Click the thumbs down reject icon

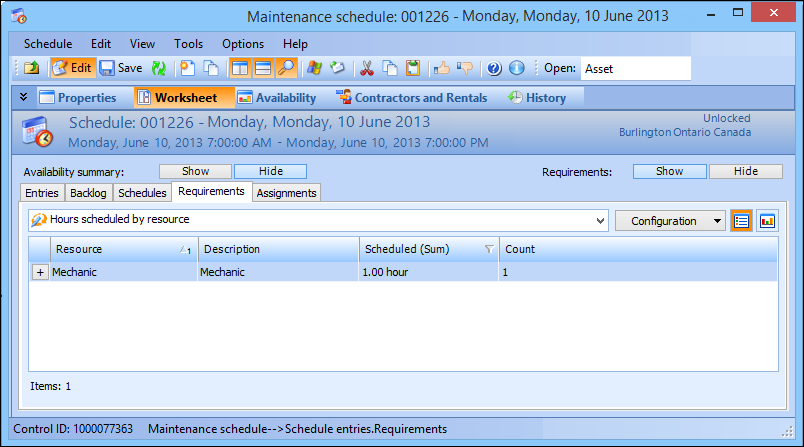pos(465,68)
